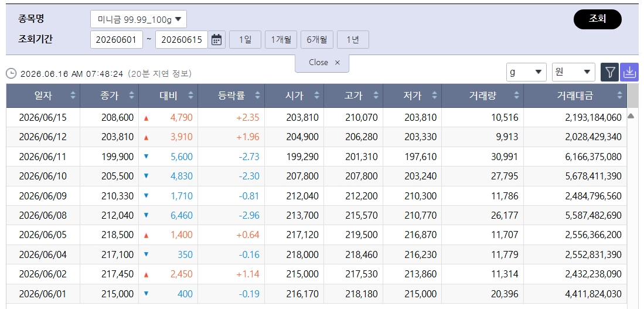Expand the g unit dropdown
Viewport: 644px width, 309px height.
[526, 72]
